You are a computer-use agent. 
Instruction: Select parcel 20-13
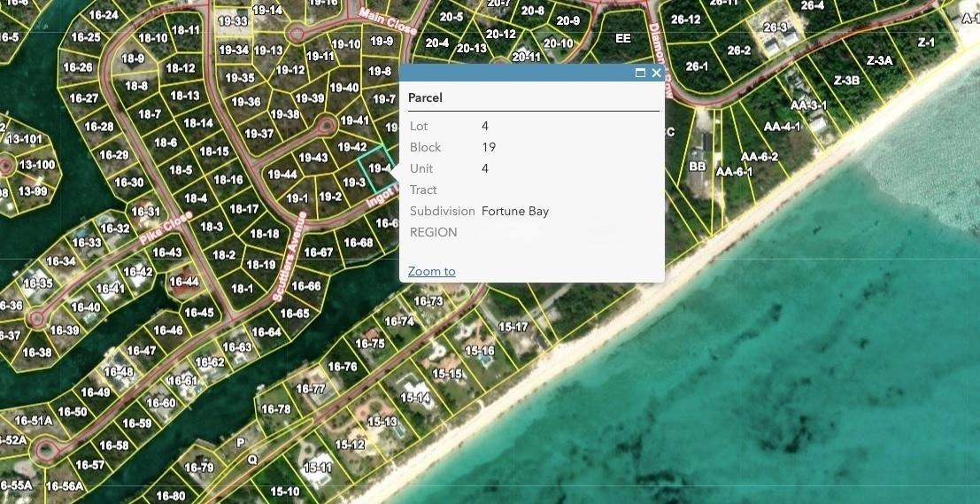[x=471, y=48]
